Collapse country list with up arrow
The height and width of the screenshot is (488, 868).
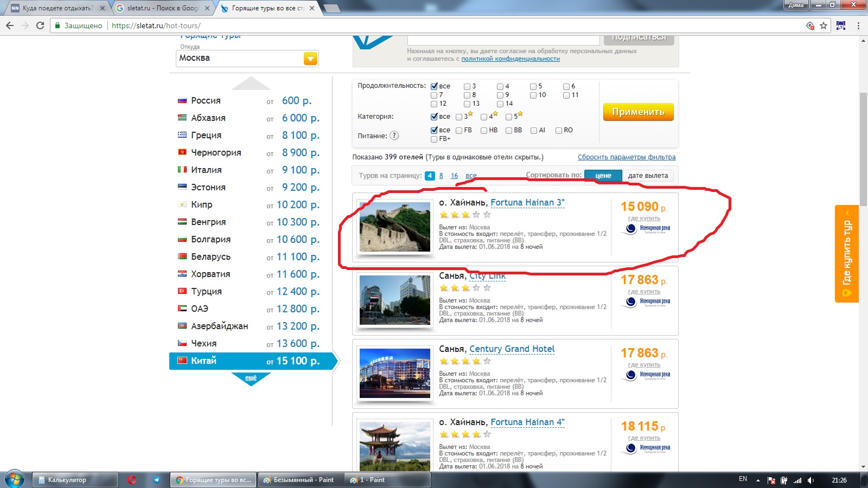coord(251,84)
